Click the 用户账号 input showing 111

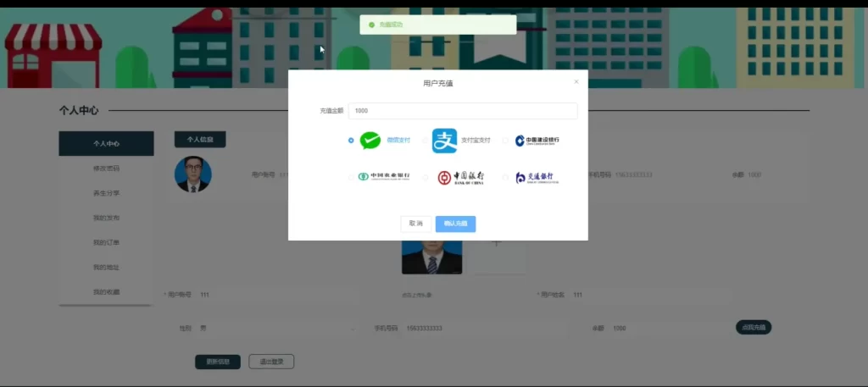[278, 296]
